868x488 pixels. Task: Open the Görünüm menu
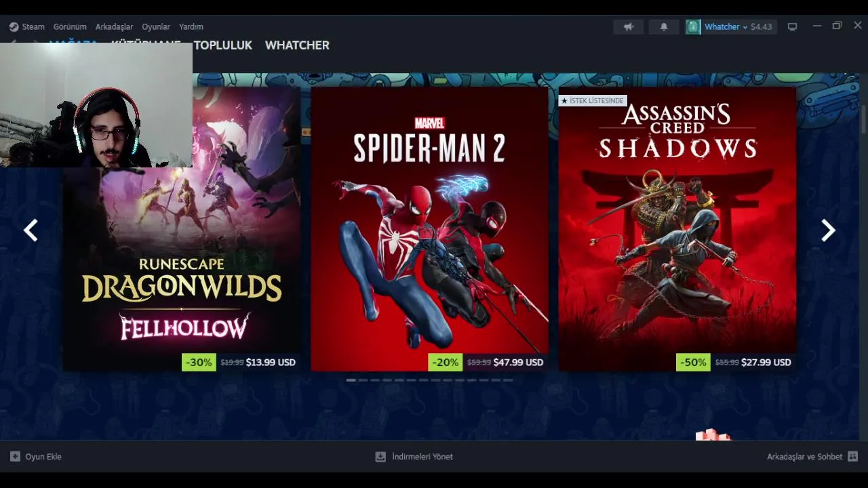pyautogui.click(x=70, y=27)
